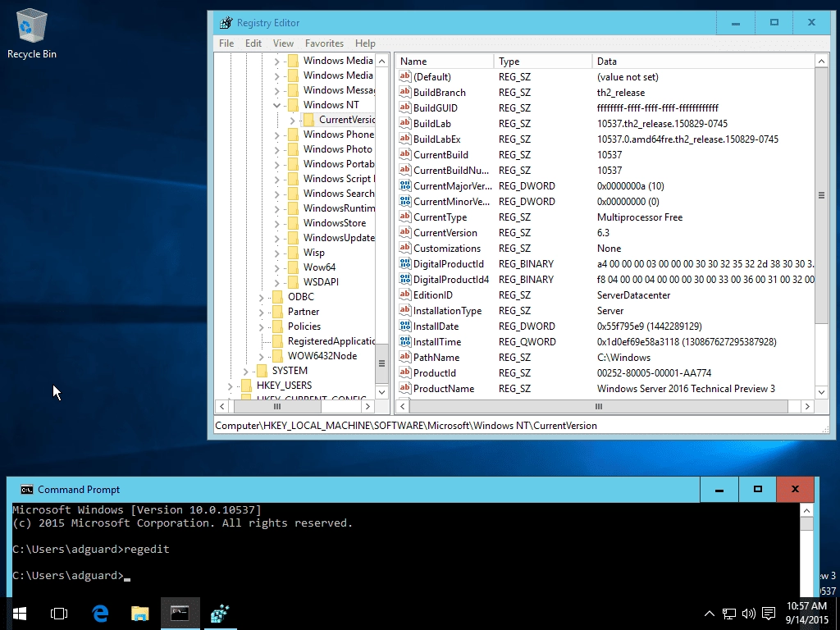Open the Help menu in Registry Editor
This screenshot has height=630, width=840.
pos(365,43)
